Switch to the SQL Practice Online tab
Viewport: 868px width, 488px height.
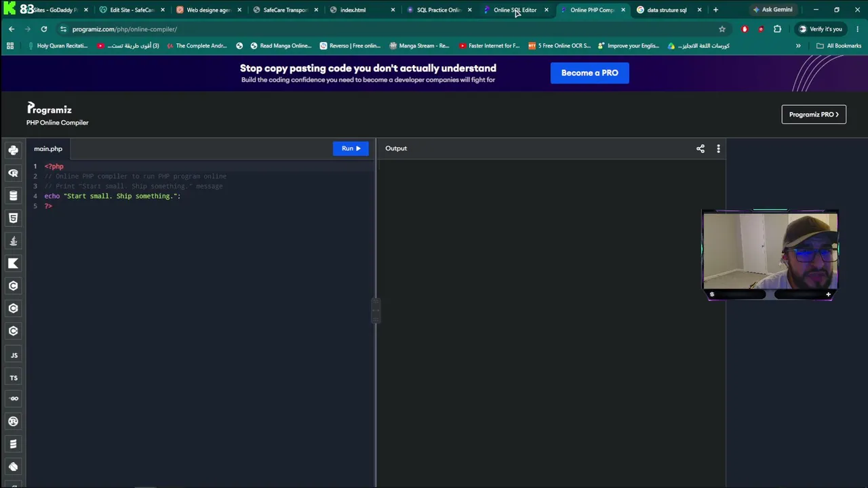pos(438,10)
